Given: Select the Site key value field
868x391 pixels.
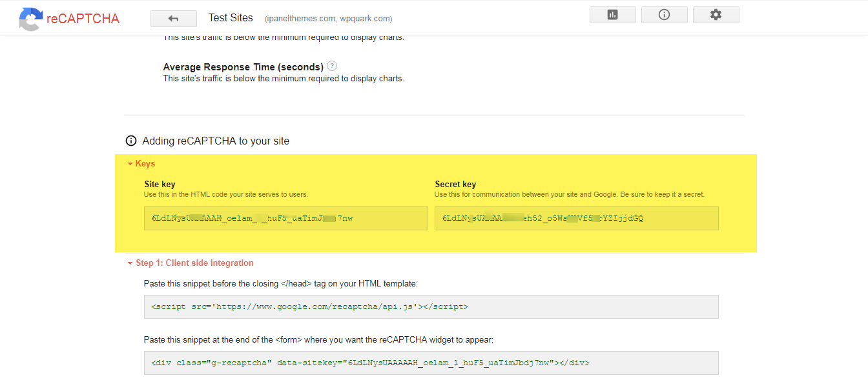Looking at the screenshot, I should point(286,218).
